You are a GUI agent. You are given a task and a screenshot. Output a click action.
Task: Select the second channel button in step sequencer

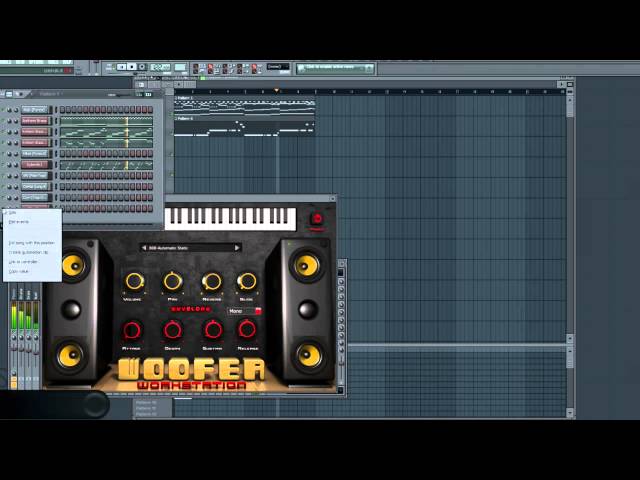tap(35, 121)
